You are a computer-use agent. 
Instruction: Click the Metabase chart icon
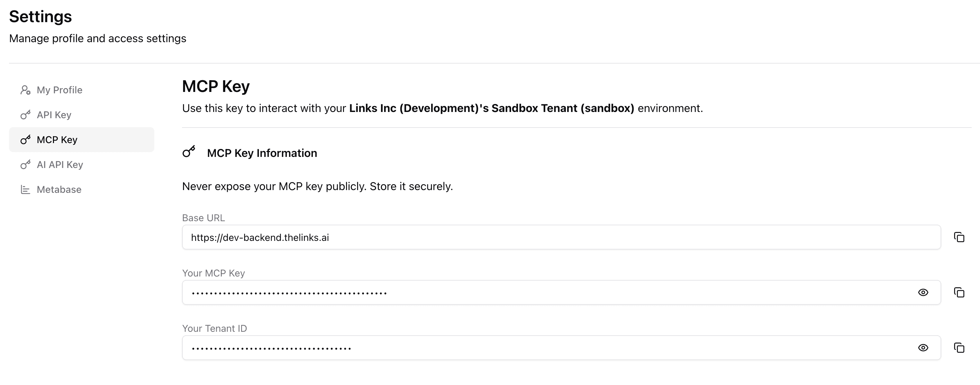[x=26, y=189]
